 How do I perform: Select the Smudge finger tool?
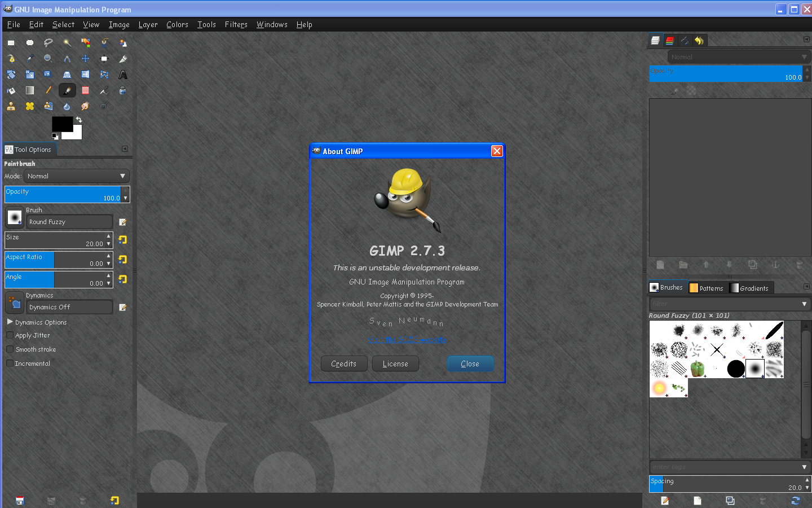click(x=86, y=106)
